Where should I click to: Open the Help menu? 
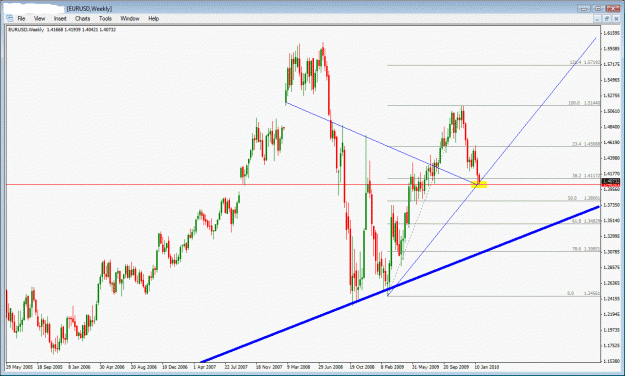point(153,18)
